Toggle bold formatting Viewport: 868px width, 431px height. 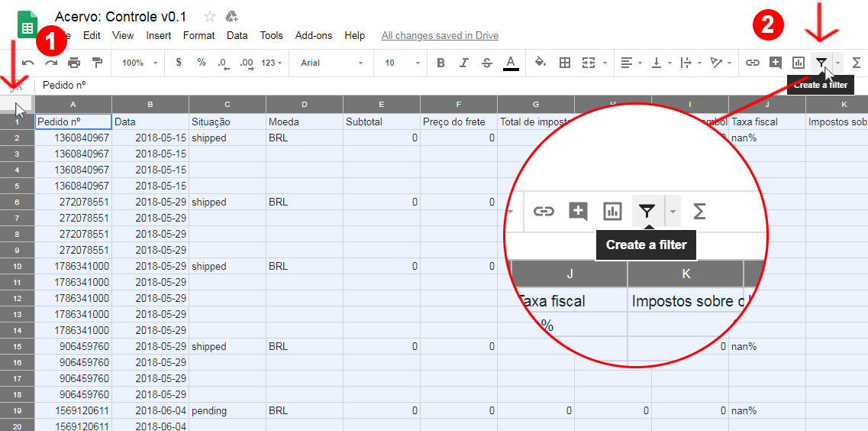point(440,63)
